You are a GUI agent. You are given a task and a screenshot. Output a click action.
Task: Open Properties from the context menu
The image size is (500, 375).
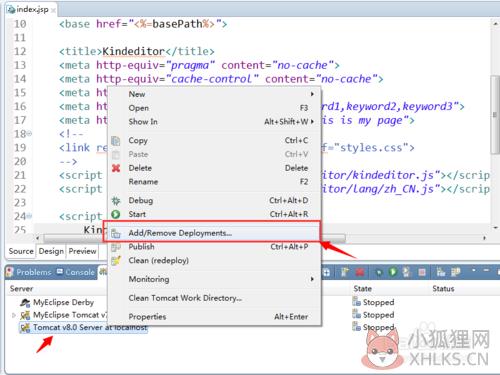214,317
